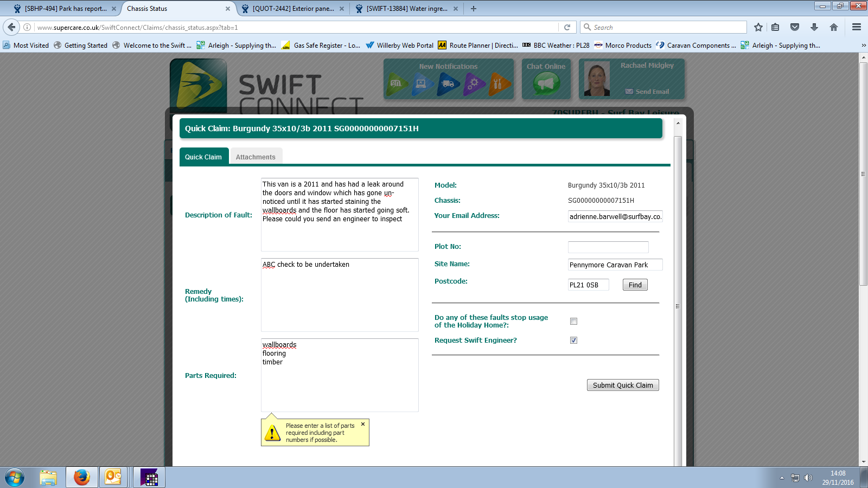Focus the empty Plot No field
The width and height of the screenshot is (868, 488).
point(608,247)
